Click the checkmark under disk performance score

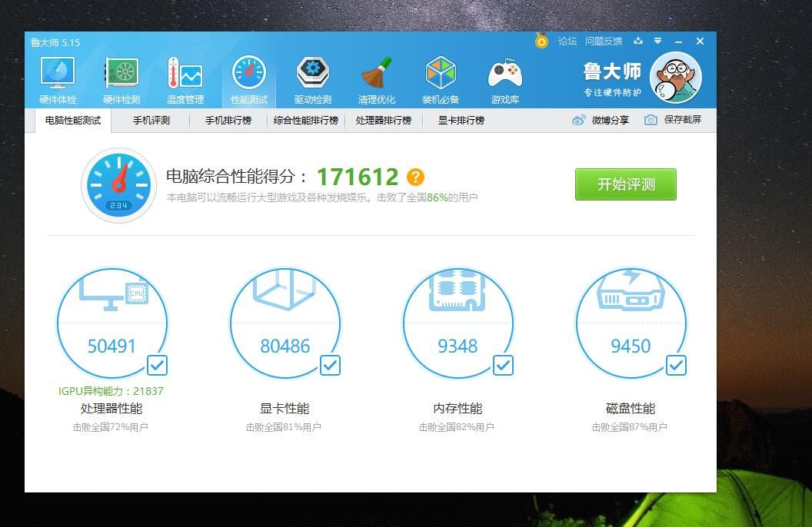(676, 366)
